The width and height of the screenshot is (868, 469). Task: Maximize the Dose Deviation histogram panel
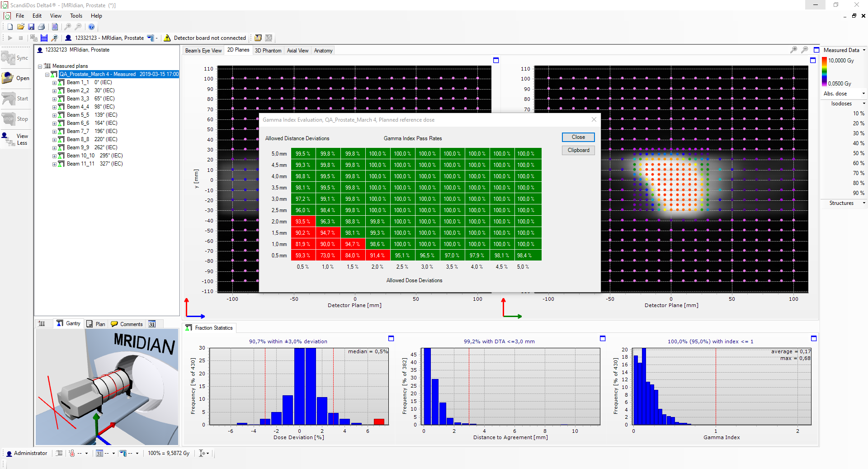click(391, 338)
